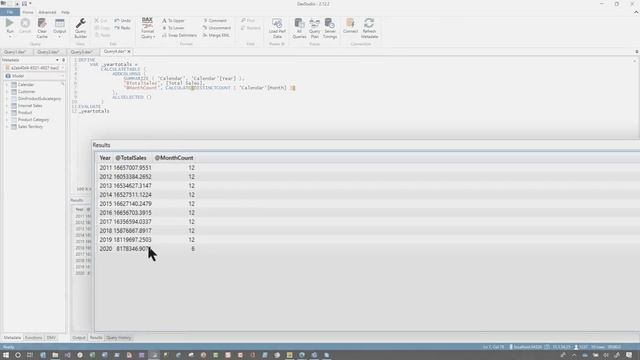Expand the Sales Territory table node
640x360 pixels.
pos(7,127)
